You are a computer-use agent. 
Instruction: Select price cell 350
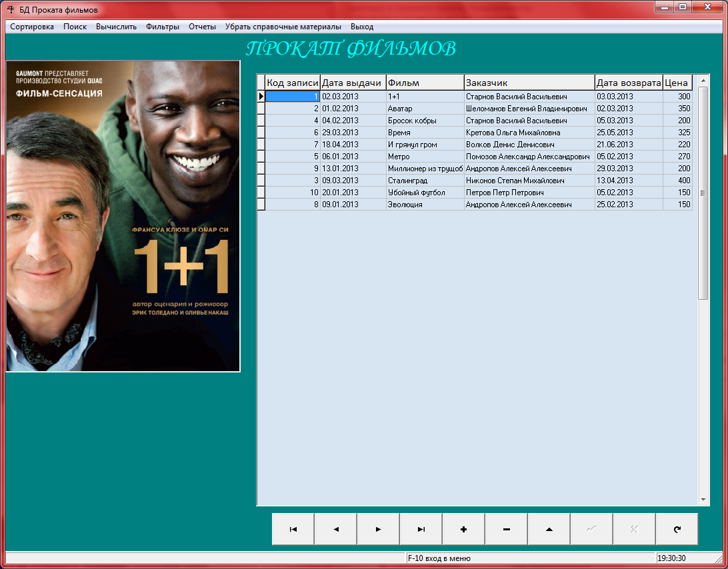point(677,108)
